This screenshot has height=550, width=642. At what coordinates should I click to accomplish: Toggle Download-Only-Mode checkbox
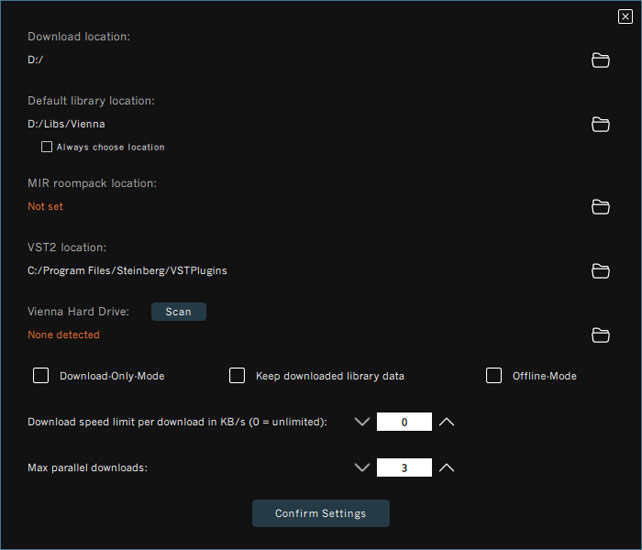click(x=41, y=376)
